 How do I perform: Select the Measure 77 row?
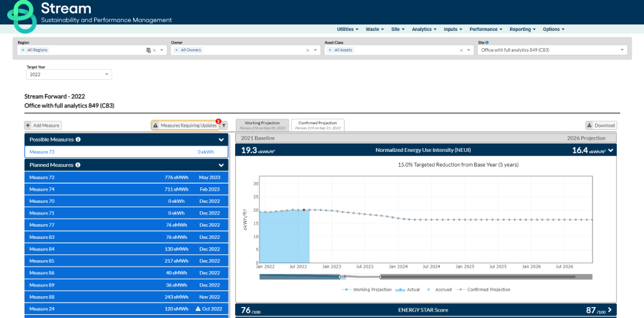pos(126,225)
